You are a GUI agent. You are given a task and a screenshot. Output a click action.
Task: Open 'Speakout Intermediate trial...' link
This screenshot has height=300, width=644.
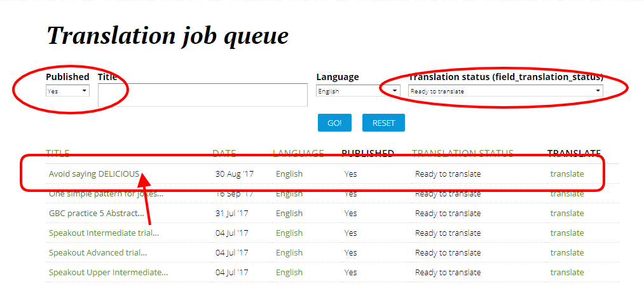pos(104,233)
